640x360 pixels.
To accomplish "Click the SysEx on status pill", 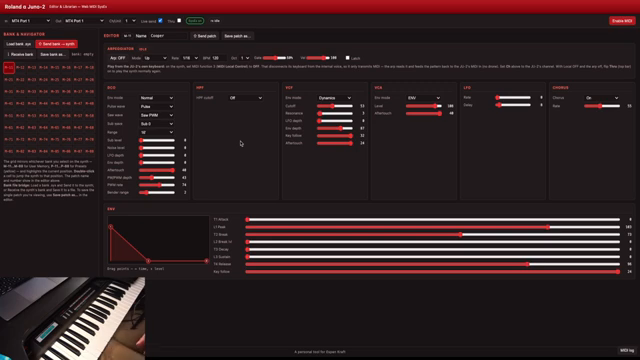I will point(195,21).
